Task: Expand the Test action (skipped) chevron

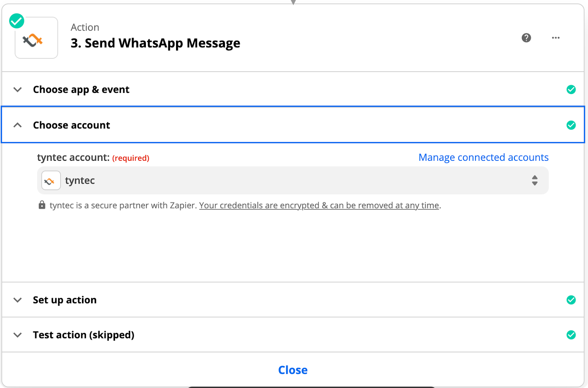Action: (18, 335)
